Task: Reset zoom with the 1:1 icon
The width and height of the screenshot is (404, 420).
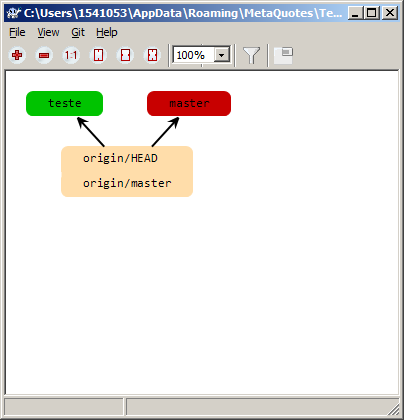Action: (71, 55)
